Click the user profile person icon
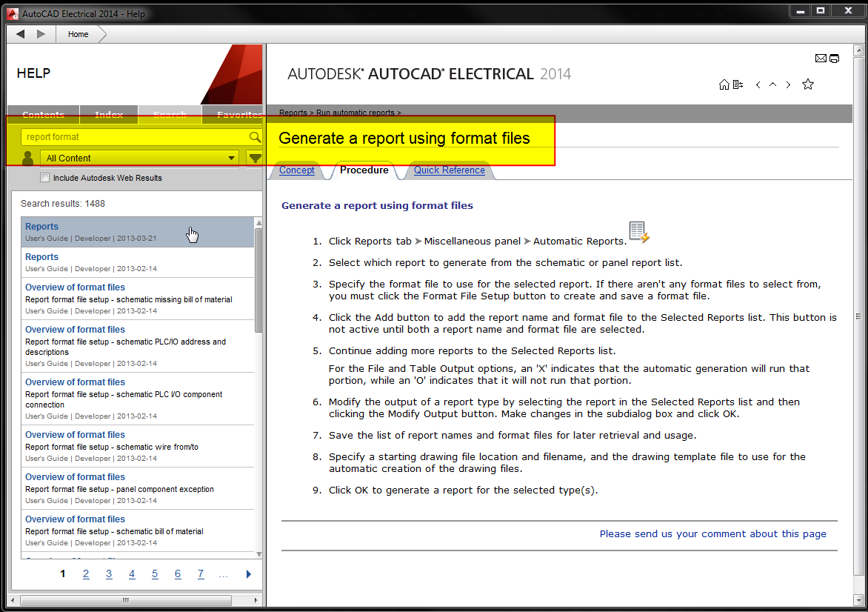Image resolution: width=868 pixels, height=612 pixels. pyautogui.click(x=27, y=159)
